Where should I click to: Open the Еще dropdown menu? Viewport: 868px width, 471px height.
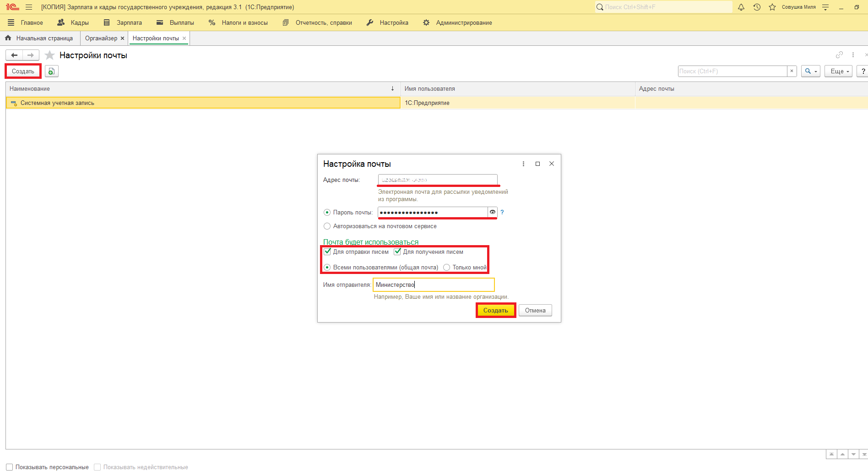(839, 71)
